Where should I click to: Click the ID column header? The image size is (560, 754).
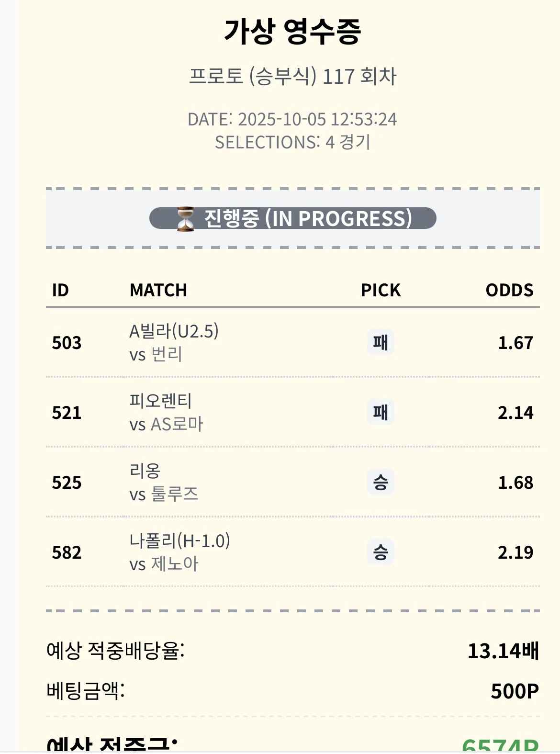point(60,290)
